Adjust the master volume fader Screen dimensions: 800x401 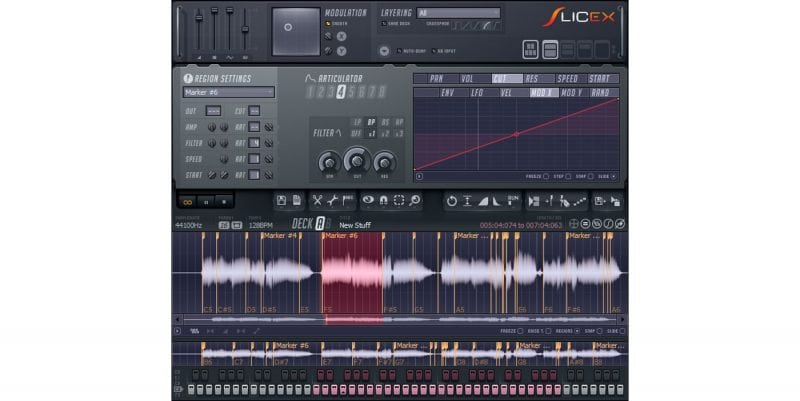tap(199, 18)
